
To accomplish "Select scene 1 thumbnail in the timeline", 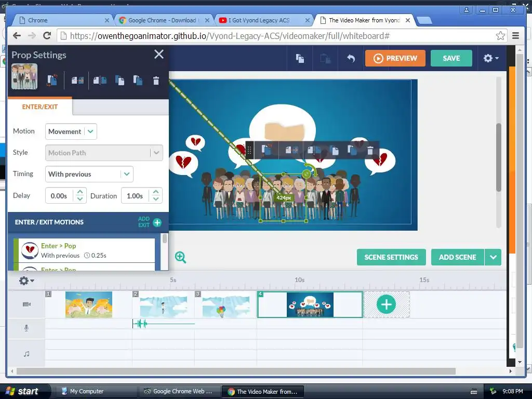I will 88,304.
